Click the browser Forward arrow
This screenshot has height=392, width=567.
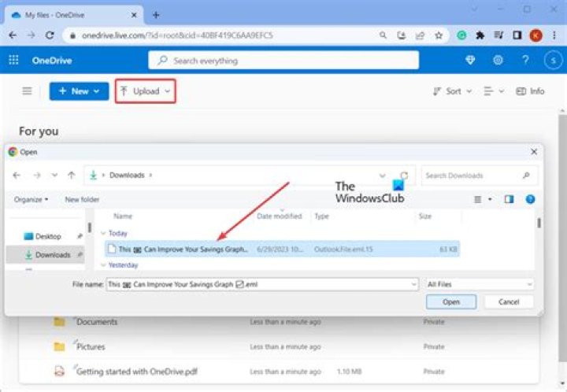click(31, 35)
